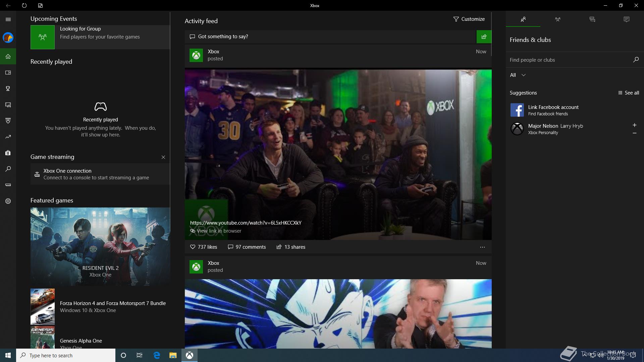644x362 pixels.
Task: Open Genesis Alpha One thumbnail
Action: click(x=43, y=338)
